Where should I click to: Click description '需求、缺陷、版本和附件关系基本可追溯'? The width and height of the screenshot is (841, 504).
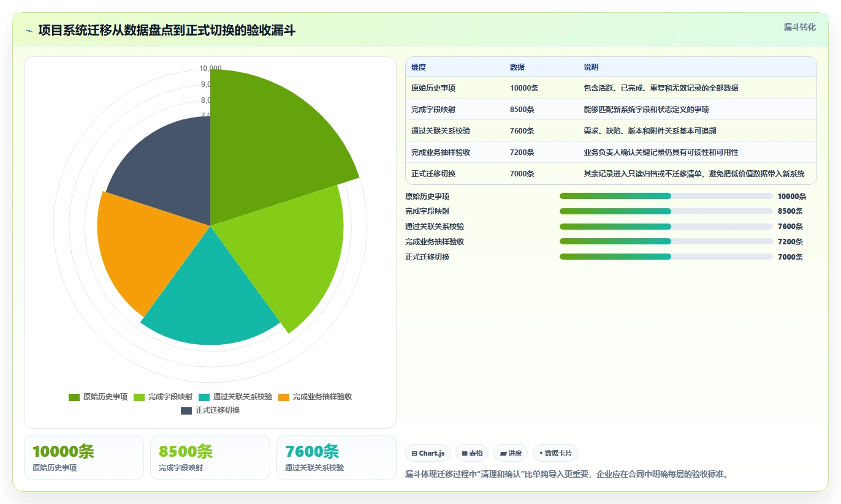[650, 131]
